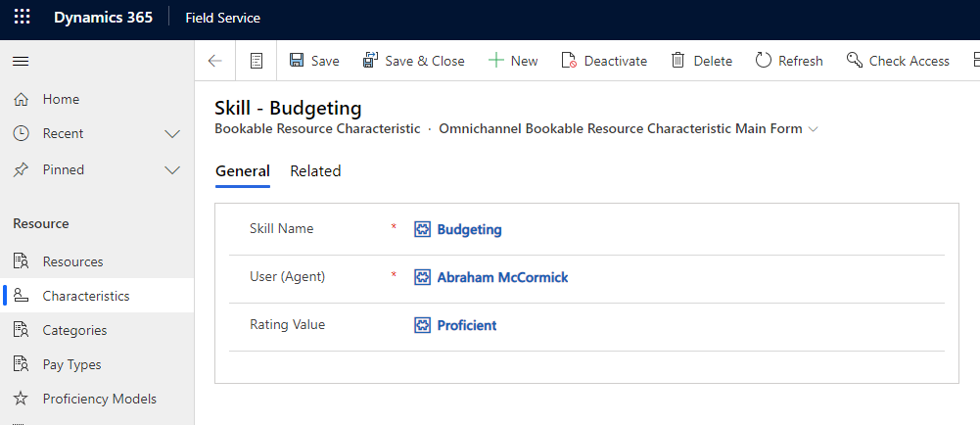Open the Field Service app name
The width and height of the screenshot is (980, 425).
(x=223, y=19)
